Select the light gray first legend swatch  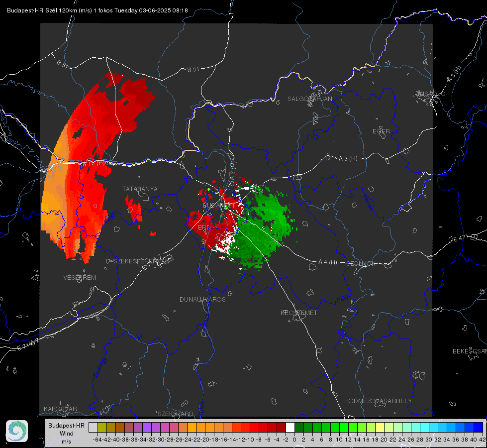93,427
